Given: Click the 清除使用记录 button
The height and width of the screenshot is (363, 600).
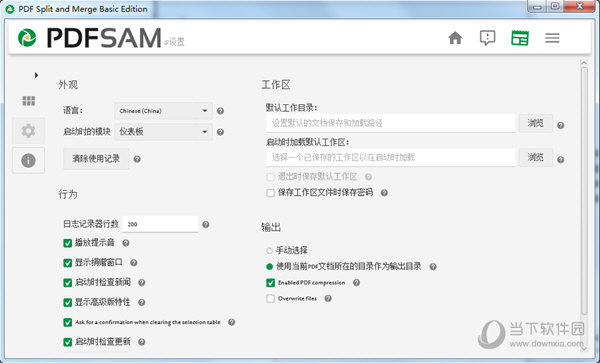Looking at the screenshot, I should 96,159.
